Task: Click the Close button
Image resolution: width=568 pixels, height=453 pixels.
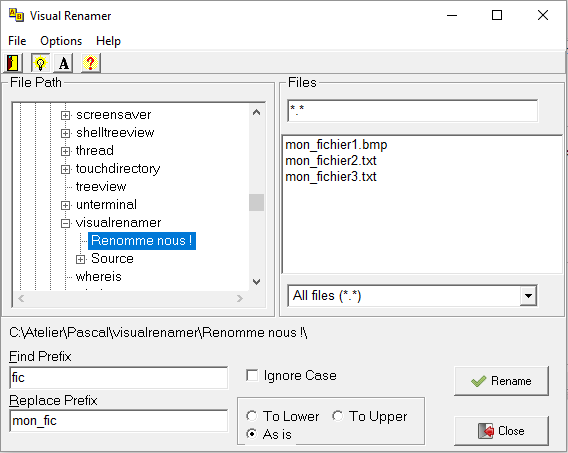Action: 501,431
